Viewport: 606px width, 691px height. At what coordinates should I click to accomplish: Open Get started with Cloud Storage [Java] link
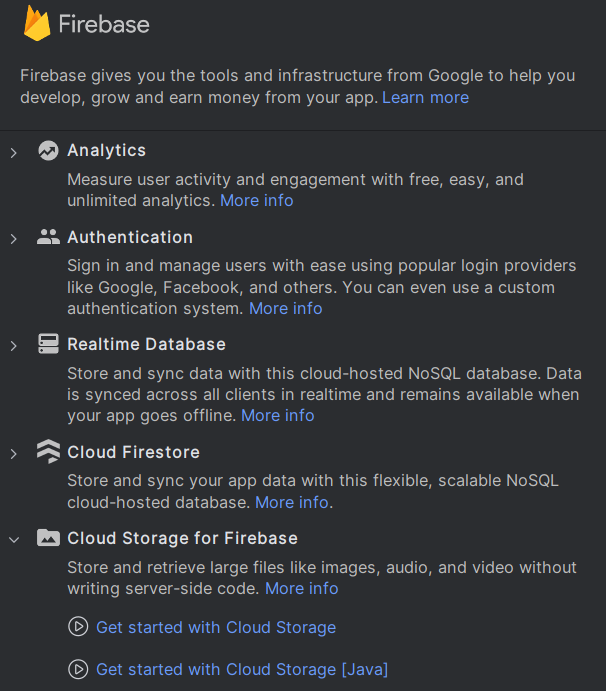[242, 670]
